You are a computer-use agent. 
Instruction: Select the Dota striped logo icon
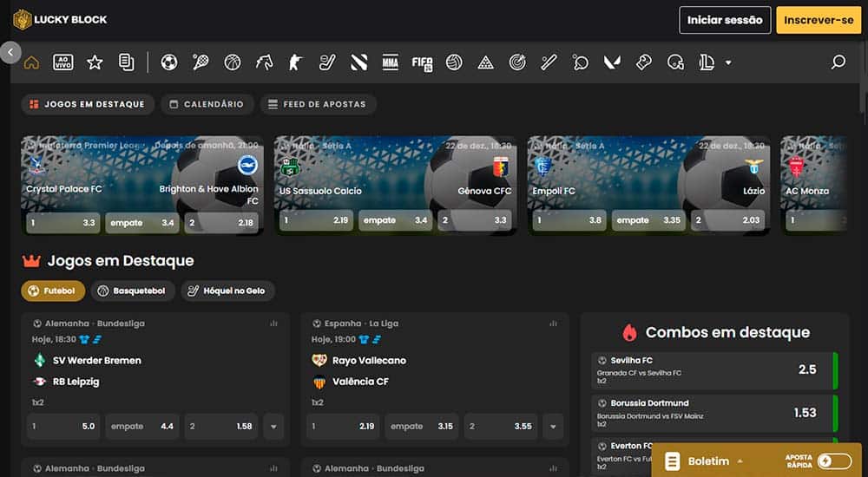(x=358, y=62)
